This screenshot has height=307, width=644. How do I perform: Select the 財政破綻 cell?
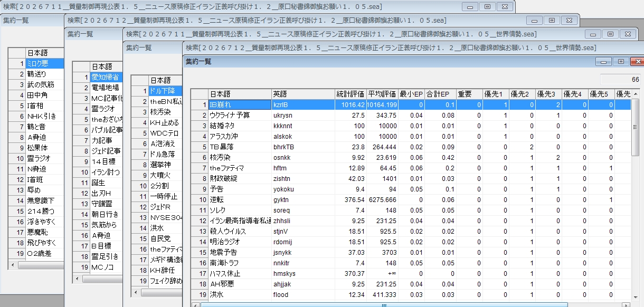tap(240, 178)
